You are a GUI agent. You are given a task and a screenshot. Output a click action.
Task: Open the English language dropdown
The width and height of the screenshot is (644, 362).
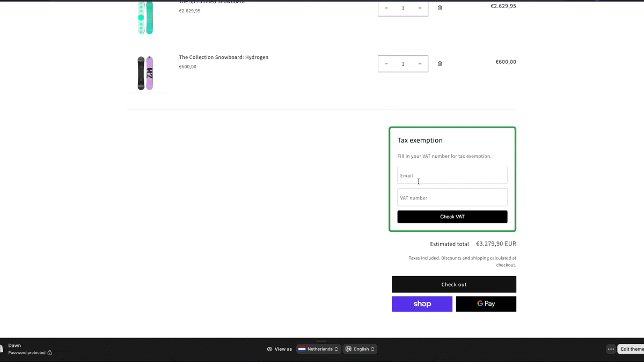[360, 349]
